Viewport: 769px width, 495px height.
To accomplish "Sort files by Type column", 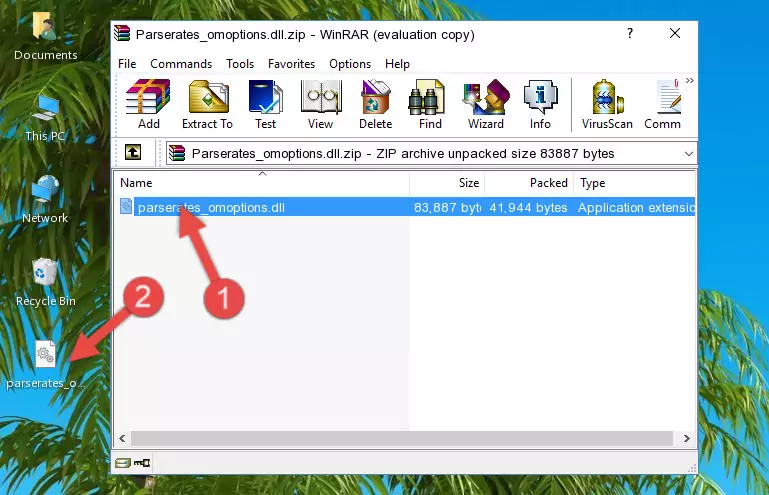I will click(x=634, y=182).
